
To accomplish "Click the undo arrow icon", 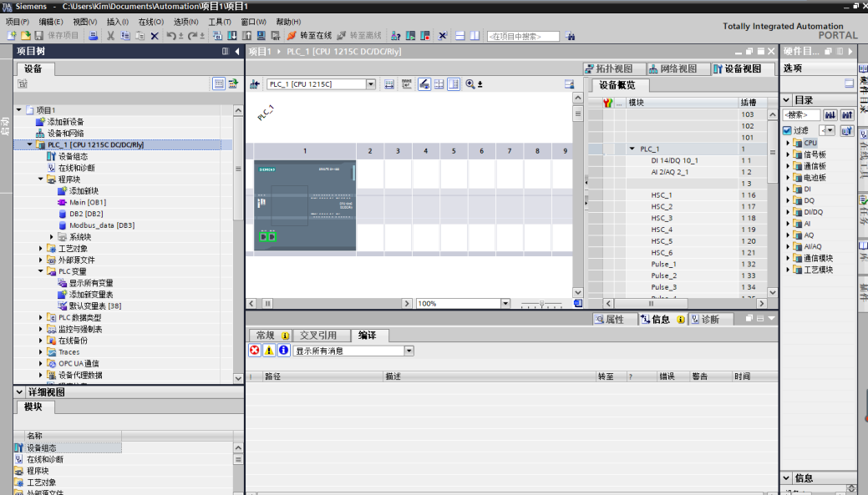I will 171,35.
